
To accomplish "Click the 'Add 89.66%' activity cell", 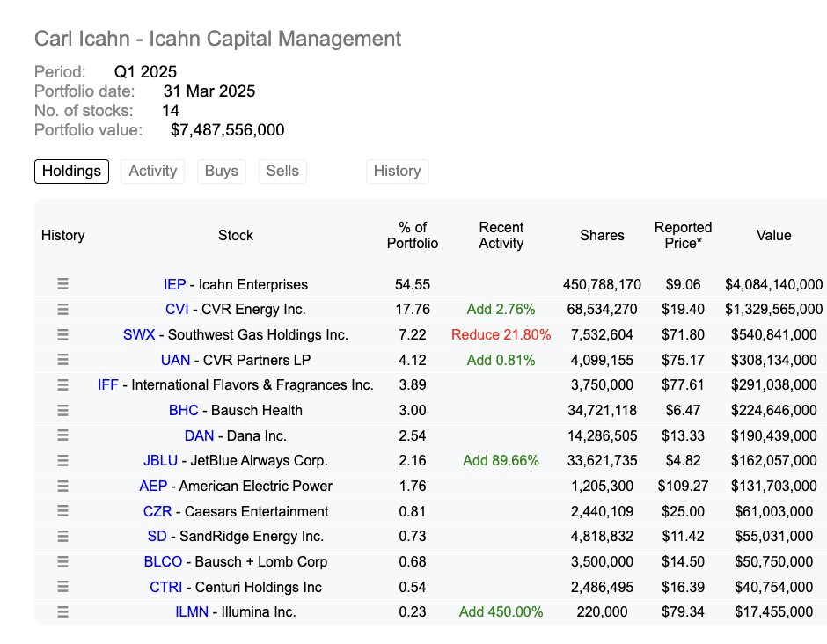I will pos(501,460).
